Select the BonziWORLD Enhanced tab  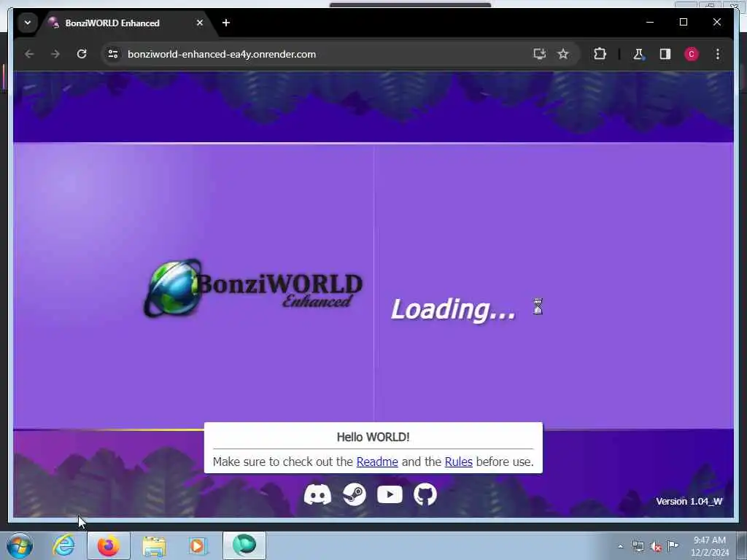(x=112, y=23)
